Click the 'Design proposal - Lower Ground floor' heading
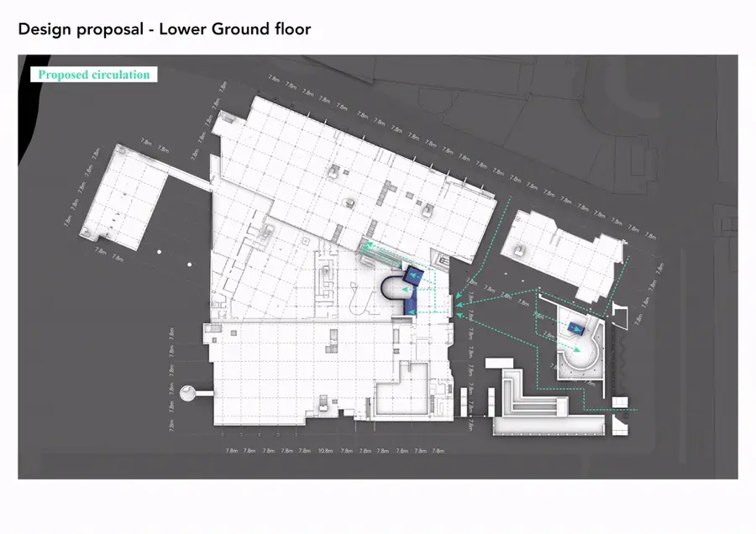The image size is (756, 534). point(165,29)
